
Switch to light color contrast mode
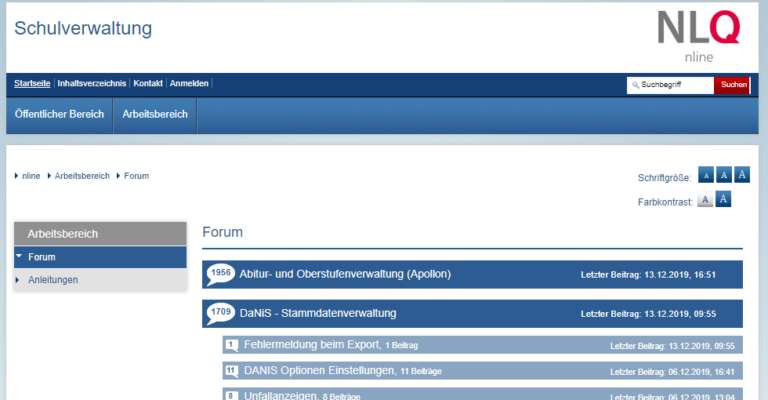click(x=705, y=200)
